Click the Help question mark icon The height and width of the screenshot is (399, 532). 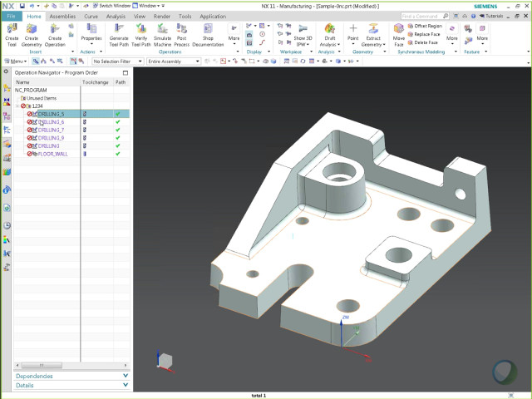[x=473, y=16]
